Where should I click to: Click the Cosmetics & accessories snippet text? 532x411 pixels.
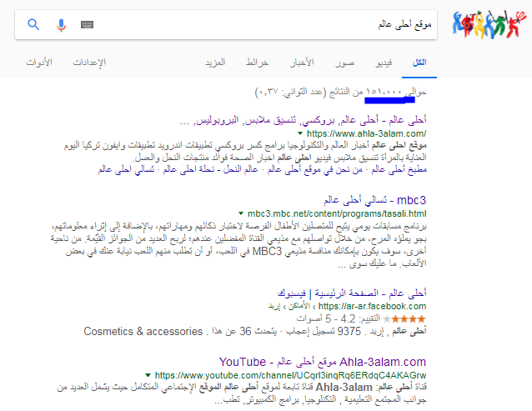(x=143, y=331)
